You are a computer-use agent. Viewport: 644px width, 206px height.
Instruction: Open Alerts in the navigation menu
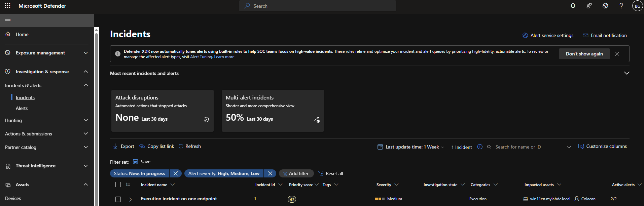(22, 108)
